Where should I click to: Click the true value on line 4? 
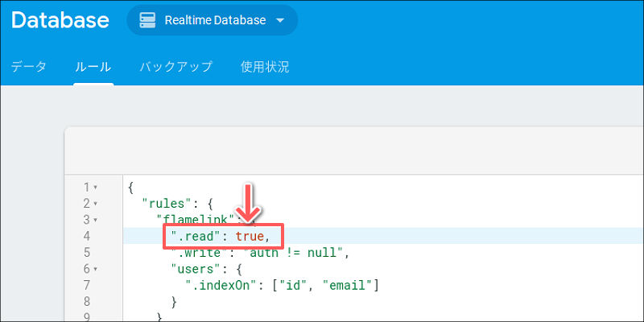click(250, 236)
